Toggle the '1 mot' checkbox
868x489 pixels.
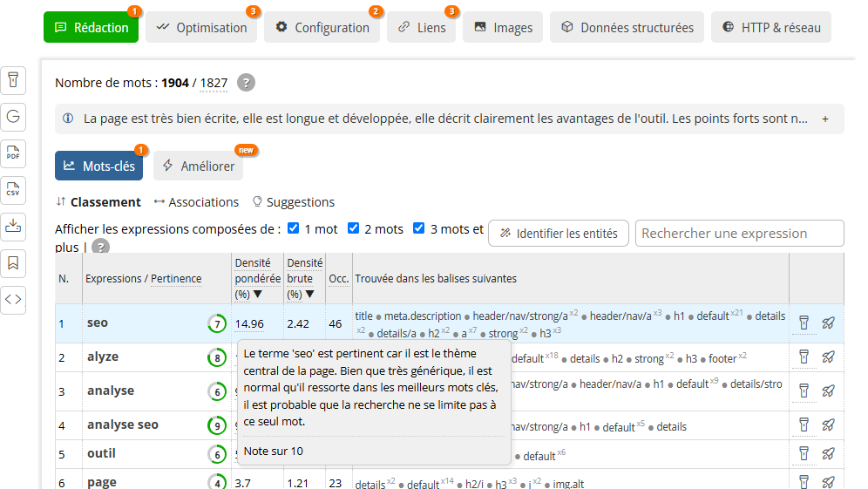[x=294, y=228]
